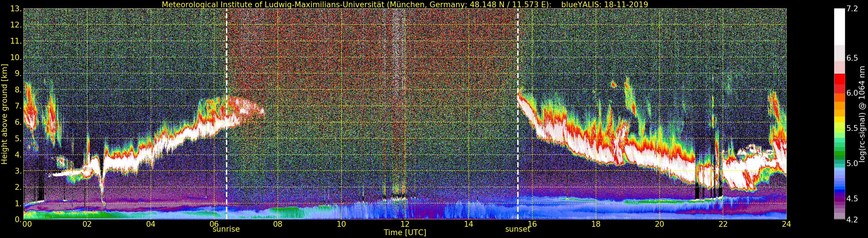Click the 04 time tick label
This screenshot has width=868, height=238.
(x=151, y=224)
